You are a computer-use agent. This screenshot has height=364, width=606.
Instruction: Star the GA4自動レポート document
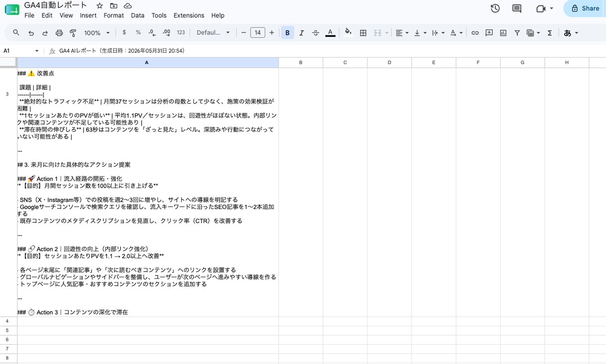click(x=100, y=5)
